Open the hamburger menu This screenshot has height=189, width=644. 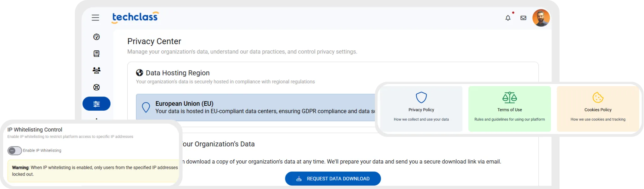tap(95, 18)
